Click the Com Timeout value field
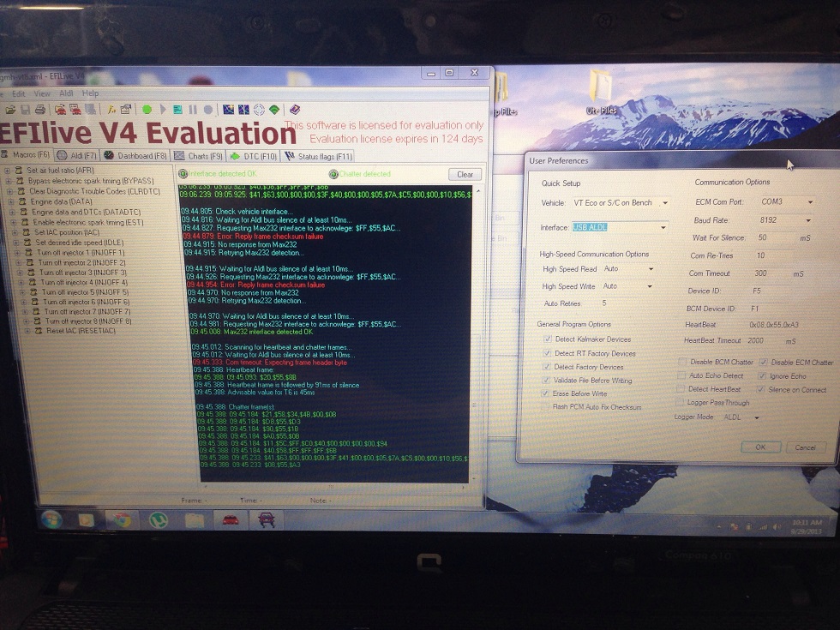 (x=772, y=273)
